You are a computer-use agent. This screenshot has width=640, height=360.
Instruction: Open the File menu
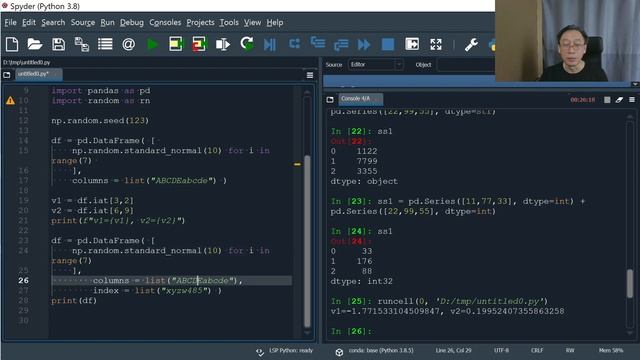coord(10,22)
